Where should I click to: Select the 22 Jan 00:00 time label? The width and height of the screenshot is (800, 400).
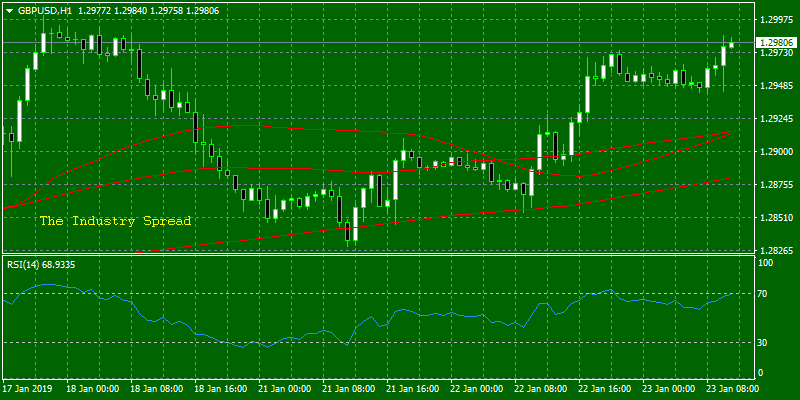tap(478, 389)
